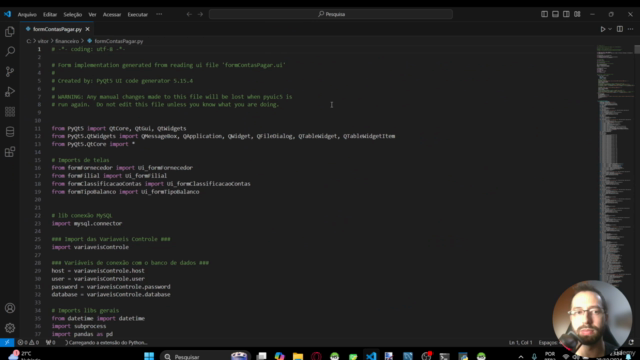Open the Run and Debug view
The height and width of the screenshot is (360, 640).
click(x=10, y=91)
